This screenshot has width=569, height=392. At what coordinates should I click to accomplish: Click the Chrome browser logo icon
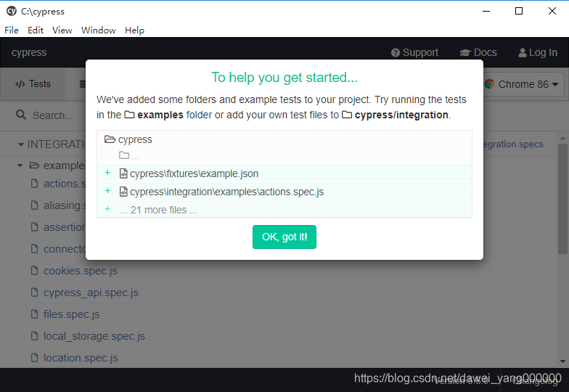489,84
